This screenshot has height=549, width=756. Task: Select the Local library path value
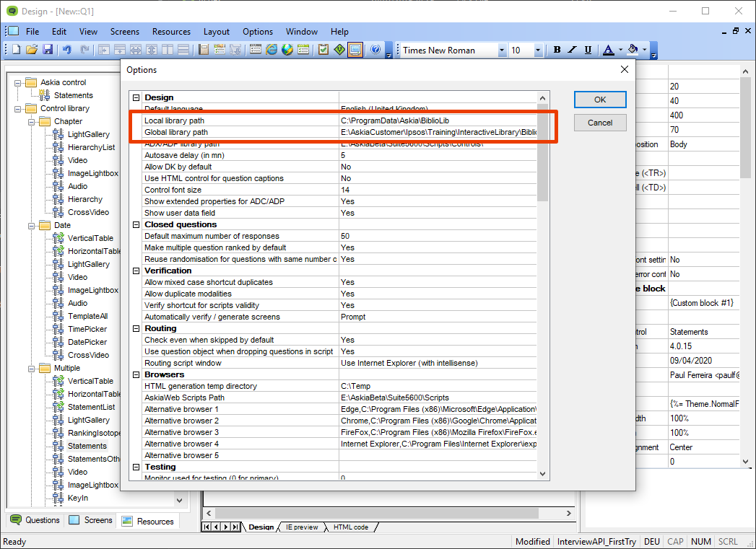click(438, 120)
